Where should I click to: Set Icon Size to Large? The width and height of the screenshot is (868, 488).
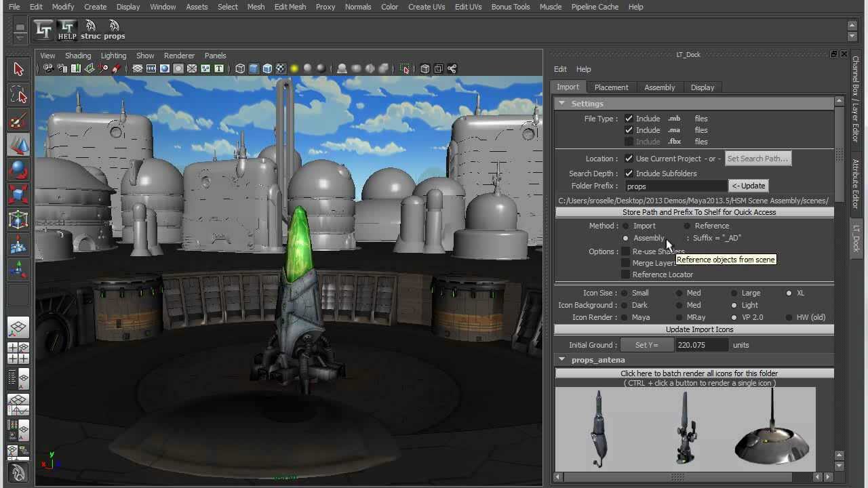(x=734, y=293)
